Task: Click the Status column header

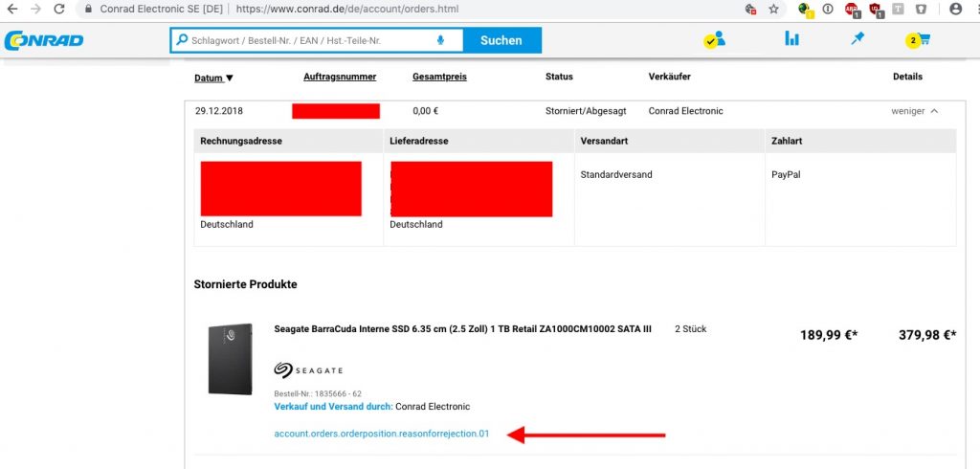Action: click(559, 77)
